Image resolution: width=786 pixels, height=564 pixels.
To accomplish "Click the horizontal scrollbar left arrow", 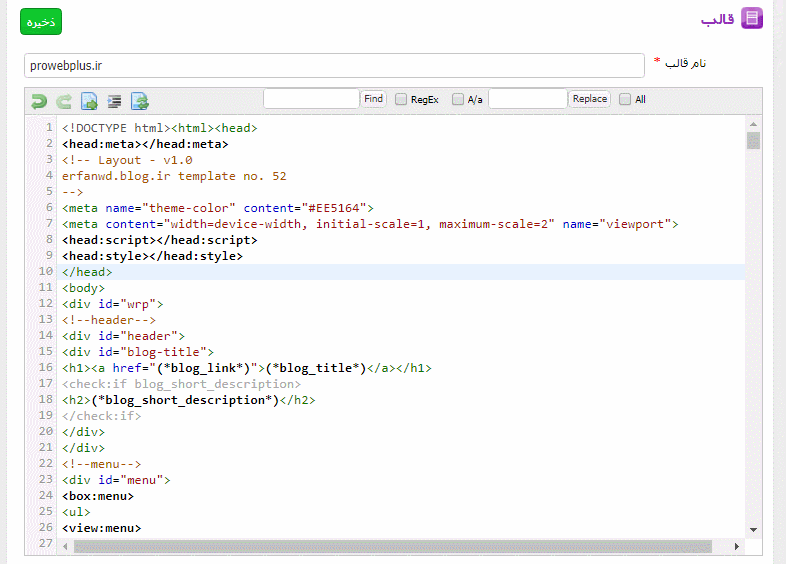I will (x=66, y=546).
